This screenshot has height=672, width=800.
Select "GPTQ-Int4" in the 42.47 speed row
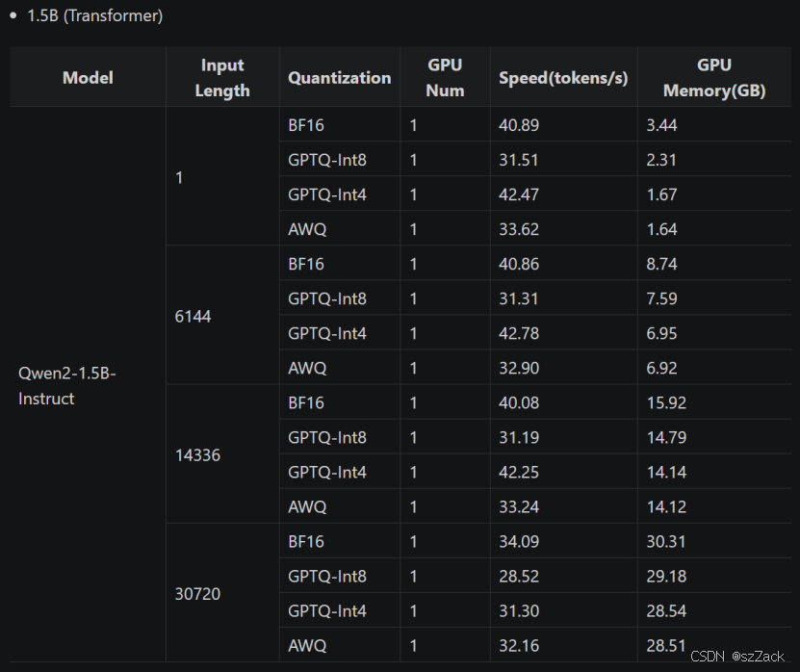click(327, 194)
